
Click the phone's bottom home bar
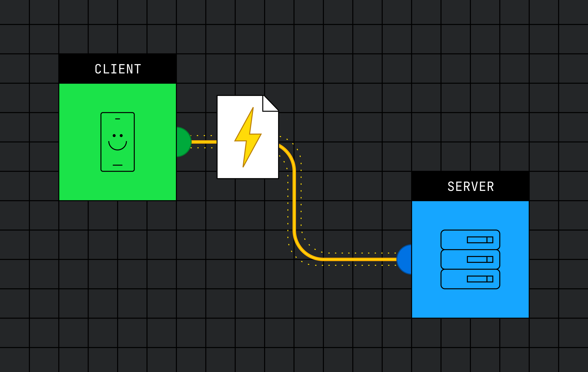(117, 165)
